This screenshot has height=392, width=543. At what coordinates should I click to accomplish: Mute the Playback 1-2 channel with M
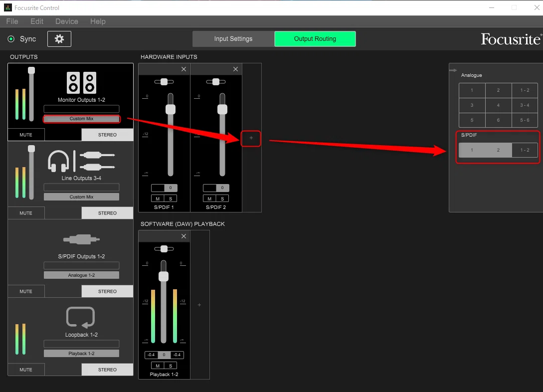tap(158, 366)
